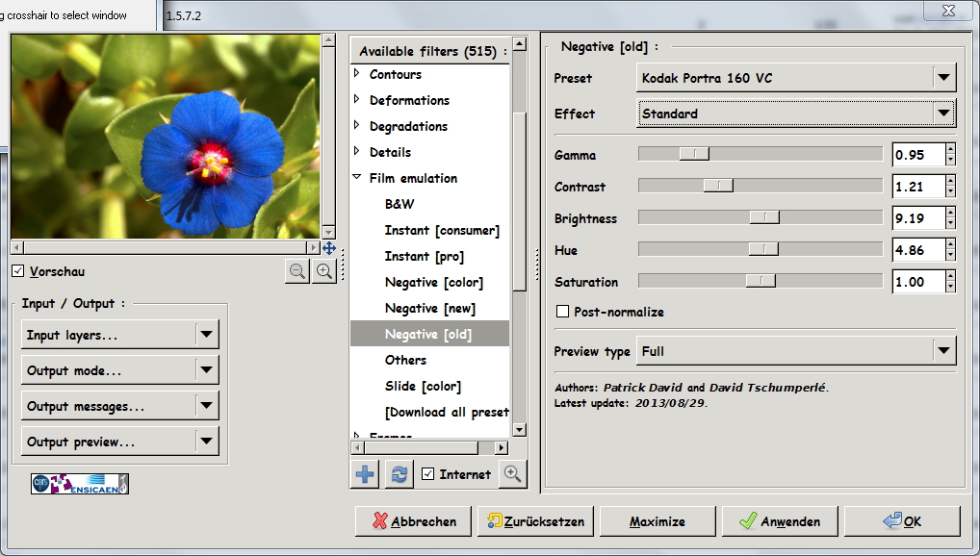This screenshot has height=556, width=980.
Task: Click the OK button
Action: [902, 521]
